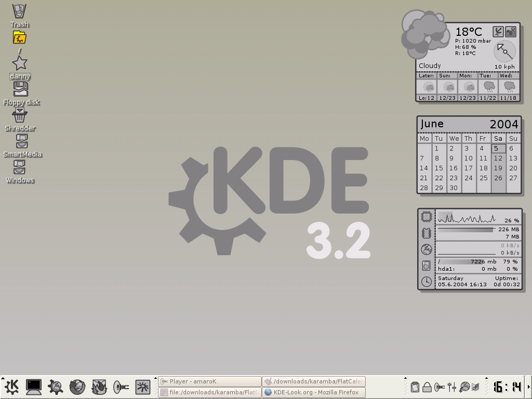This screenshot has width=532, height=399.
Task: Click the network globe icon in system monitor
Action: coord(427,249)
